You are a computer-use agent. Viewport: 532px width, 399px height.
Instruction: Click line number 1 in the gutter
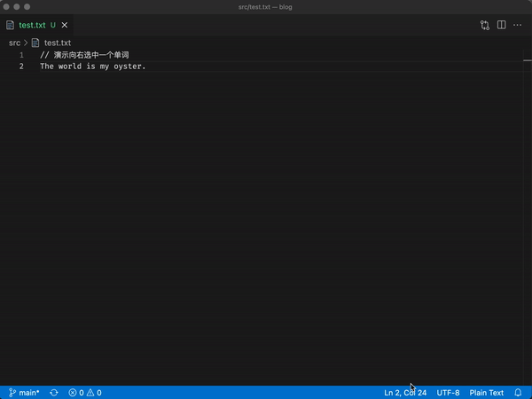(21, 55)
